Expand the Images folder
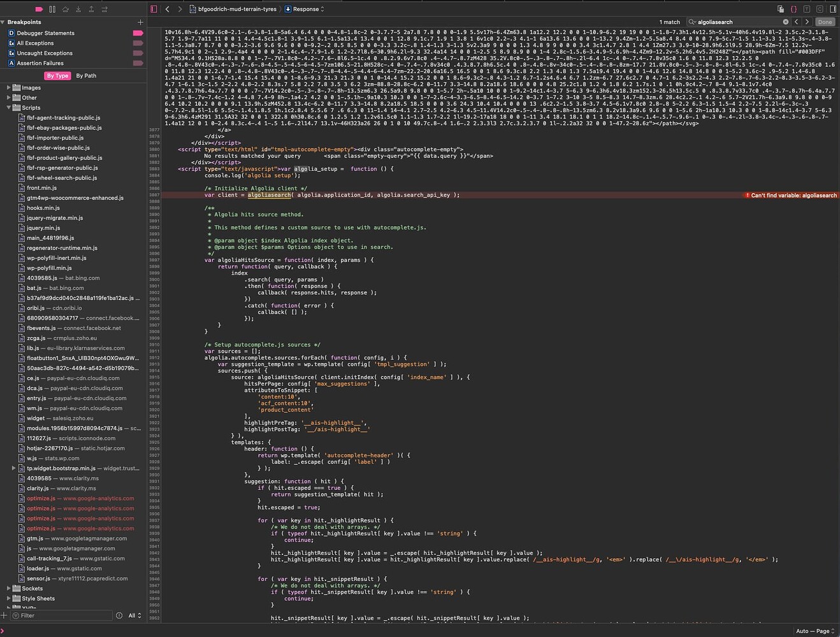Screen dimensions: 840x637 (9, 88)
